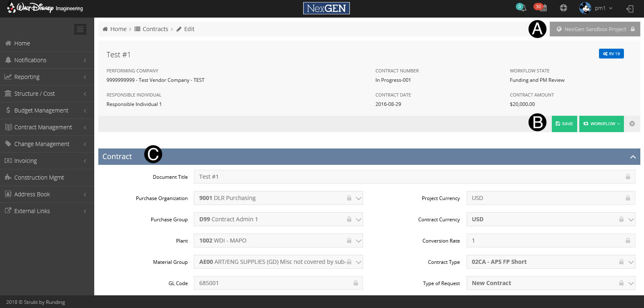Image resolution: width=644 pixels, height=308 pixels.
Task: Open the calendar icon with 30 badge
Action: (542, 8)
